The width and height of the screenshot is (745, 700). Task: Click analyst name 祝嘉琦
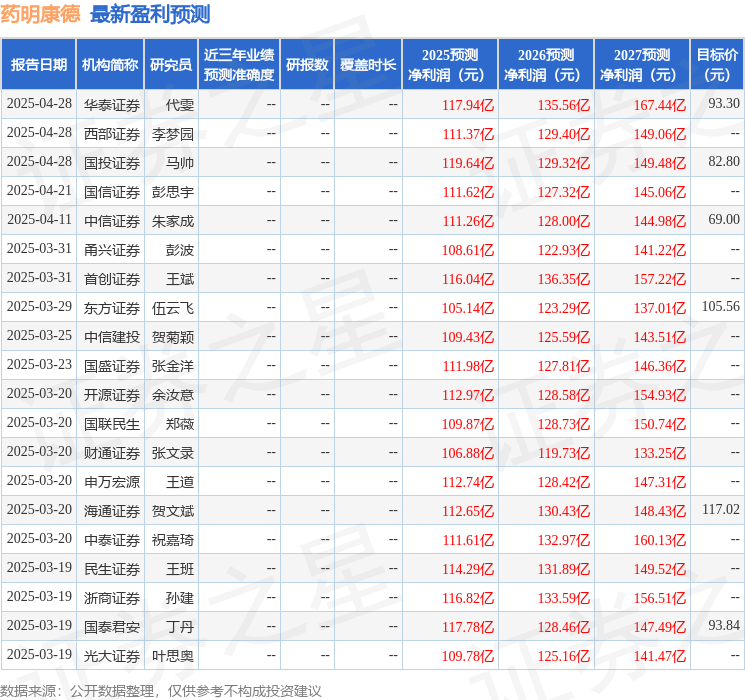[x=173, y=540]
